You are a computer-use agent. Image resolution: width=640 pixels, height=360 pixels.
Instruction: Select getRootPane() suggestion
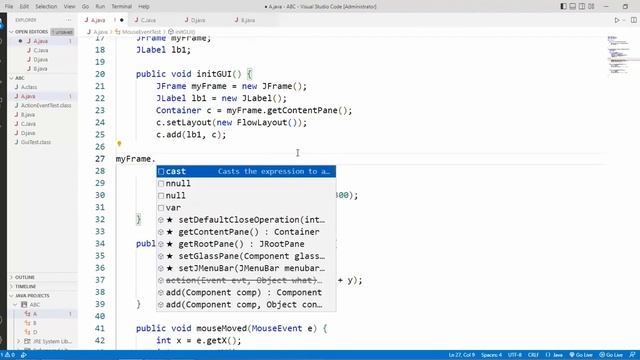(246, 244)
